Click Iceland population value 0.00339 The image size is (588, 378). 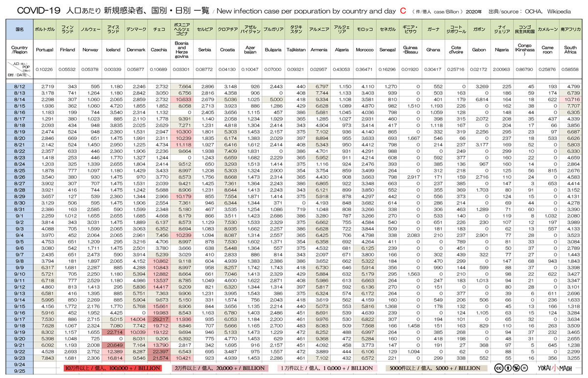coord(113,70)
